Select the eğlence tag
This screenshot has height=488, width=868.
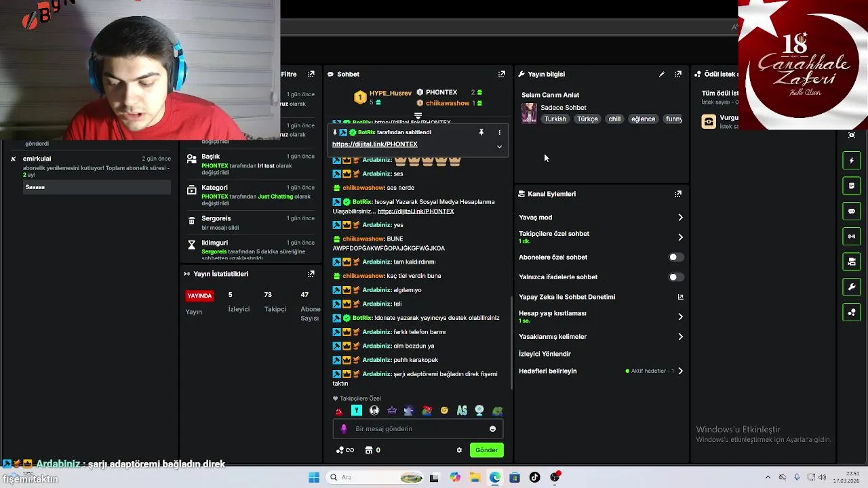click(x=643, y=119)
